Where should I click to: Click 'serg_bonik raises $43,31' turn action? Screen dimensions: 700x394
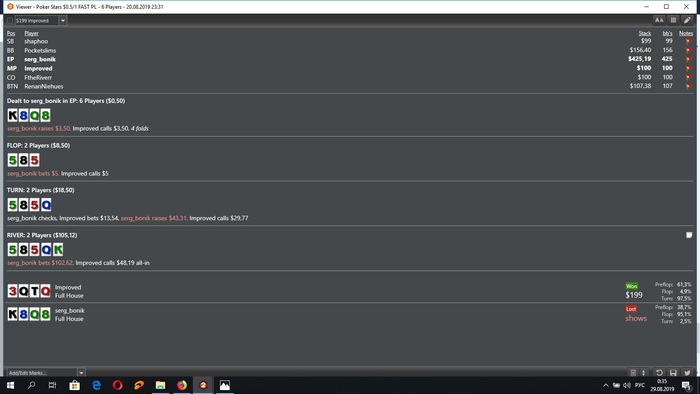tap(153, 218)
